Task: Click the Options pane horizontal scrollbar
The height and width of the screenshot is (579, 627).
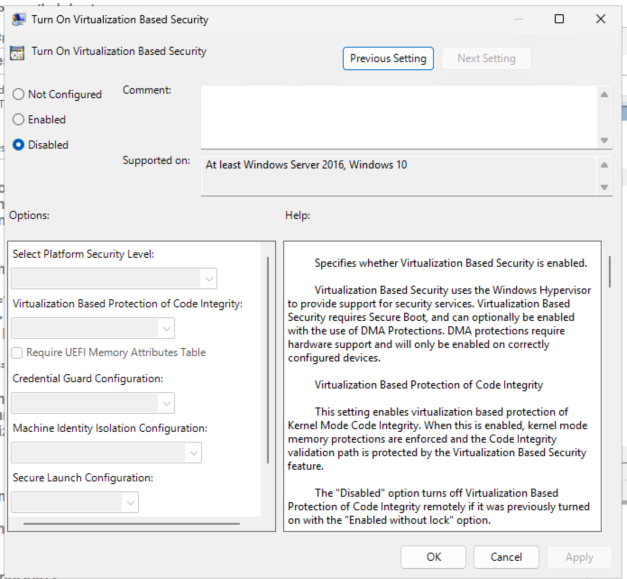Action: [x=132, y=523]
